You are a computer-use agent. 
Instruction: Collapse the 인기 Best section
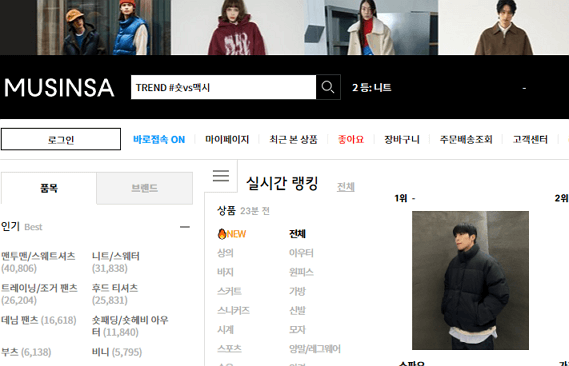(x=185, y=227)
